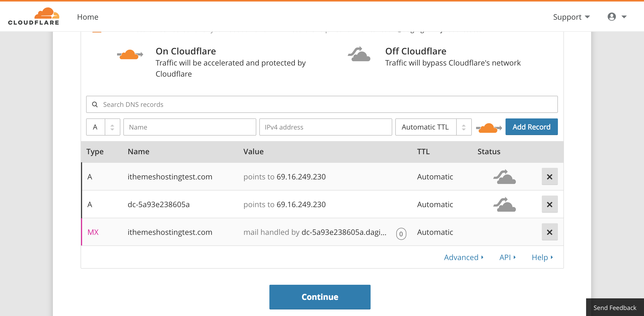Screen dimensions: 644x316
Task: Click the MX priority 0 badge
Action: pos(401,234)
